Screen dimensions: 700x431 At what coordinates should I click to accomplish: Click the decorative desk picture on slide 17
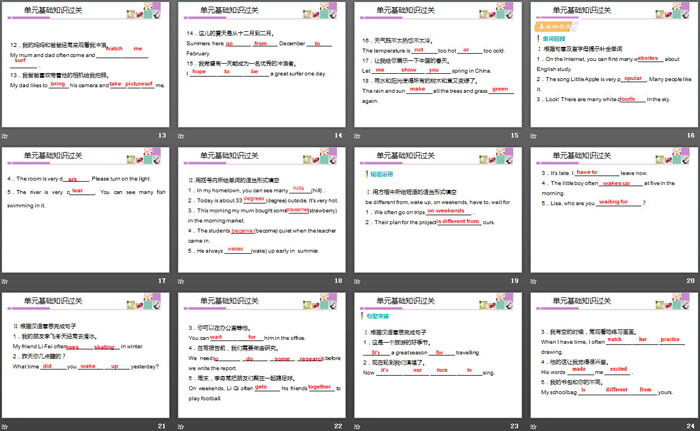[141, 163]
